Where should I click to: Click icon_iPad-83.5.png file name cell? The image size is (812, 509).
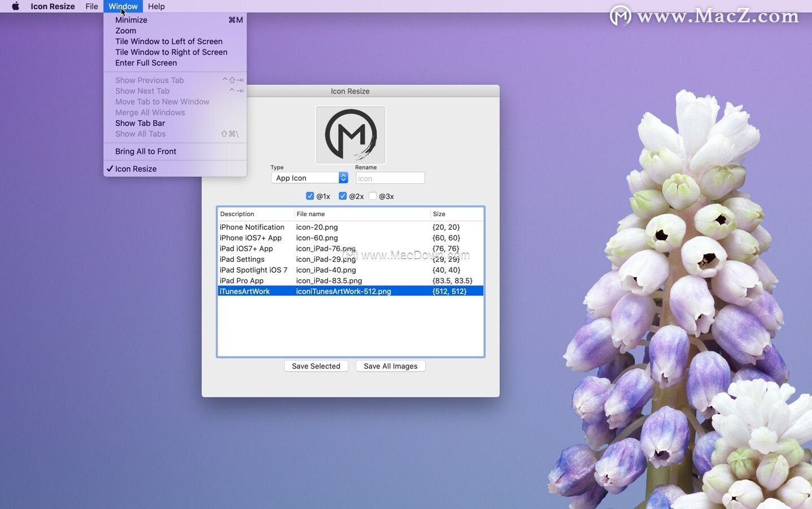329,280
